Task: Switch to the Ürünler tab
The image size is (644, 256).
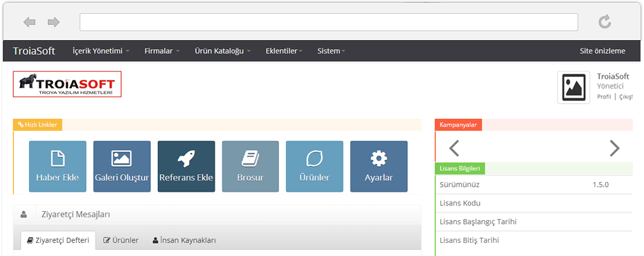Action: [120, 240]
